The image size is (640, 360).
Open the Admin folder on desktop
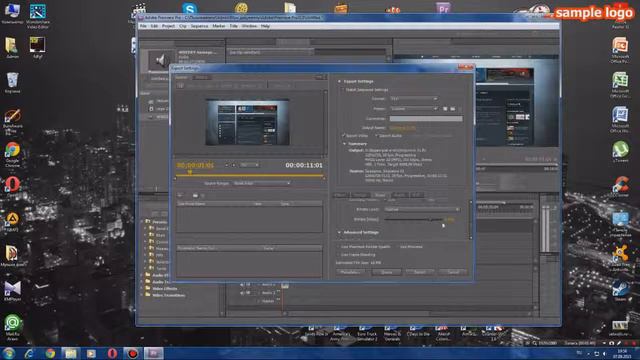click(x=12, y=48)
